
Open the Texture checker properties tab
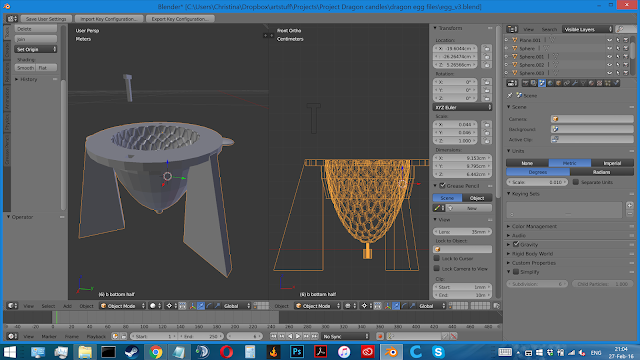tap(600, 83)
